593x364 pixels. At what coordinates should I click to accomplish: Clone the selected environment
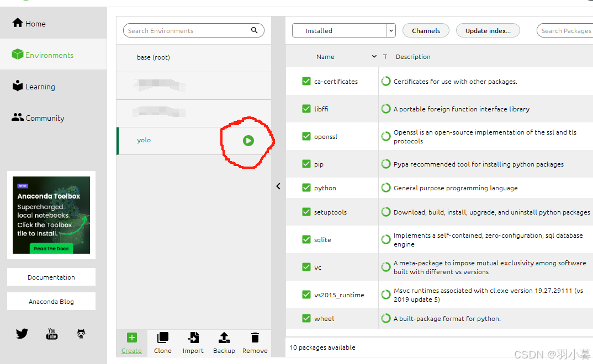[163, 343]
